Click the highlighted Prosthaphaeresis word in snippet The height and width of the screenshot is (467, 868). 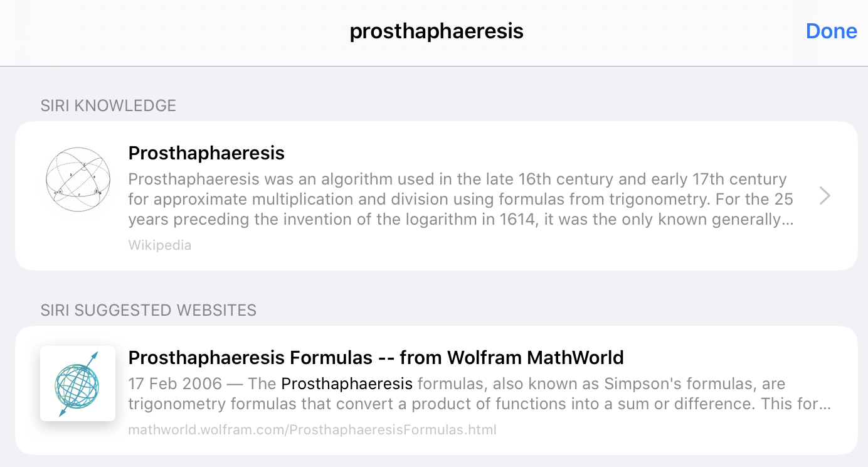pos(347,384)
